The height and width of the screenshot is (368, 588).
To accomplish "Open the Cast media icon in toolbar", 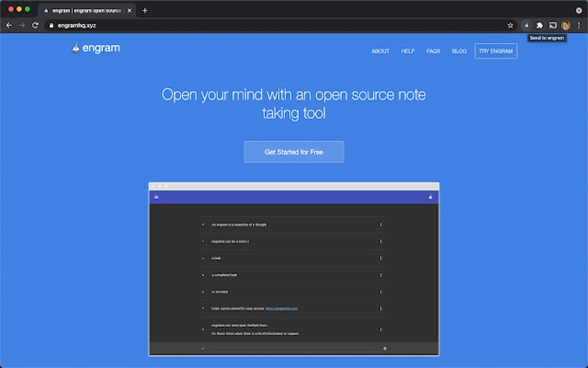I will pyautogui.click(x=553, y=25).
